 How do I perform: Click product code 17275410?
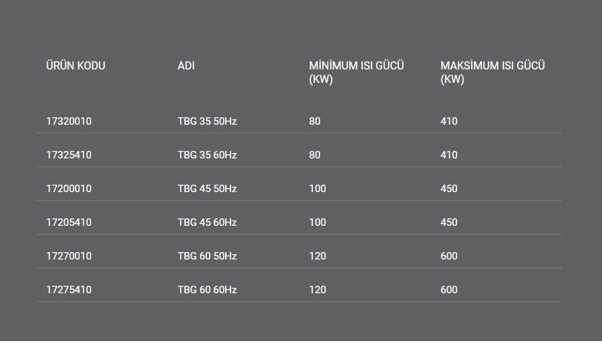pyautogui.click(x=69, y=289)
